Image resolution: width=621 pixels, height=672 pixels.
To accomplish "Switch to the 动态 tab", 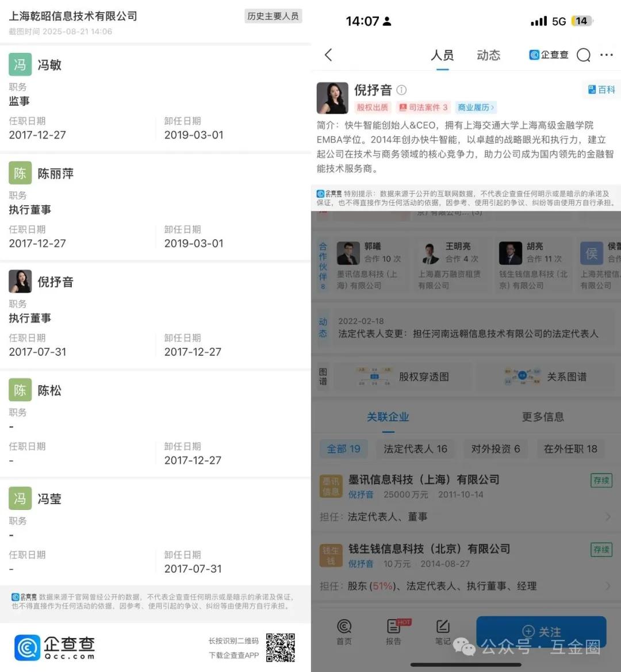I will pyautogui.click(x=488, y=55).
